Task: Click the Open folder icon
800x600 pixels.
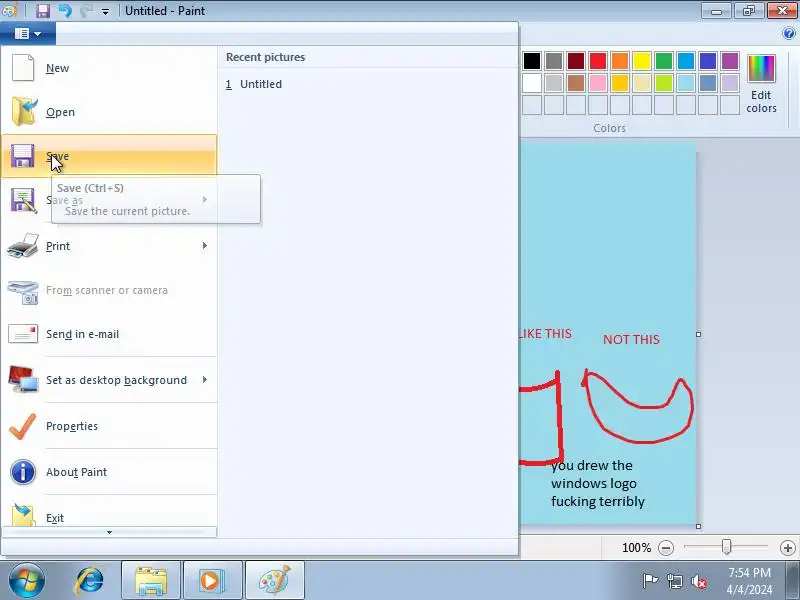Action: [24, 111]
